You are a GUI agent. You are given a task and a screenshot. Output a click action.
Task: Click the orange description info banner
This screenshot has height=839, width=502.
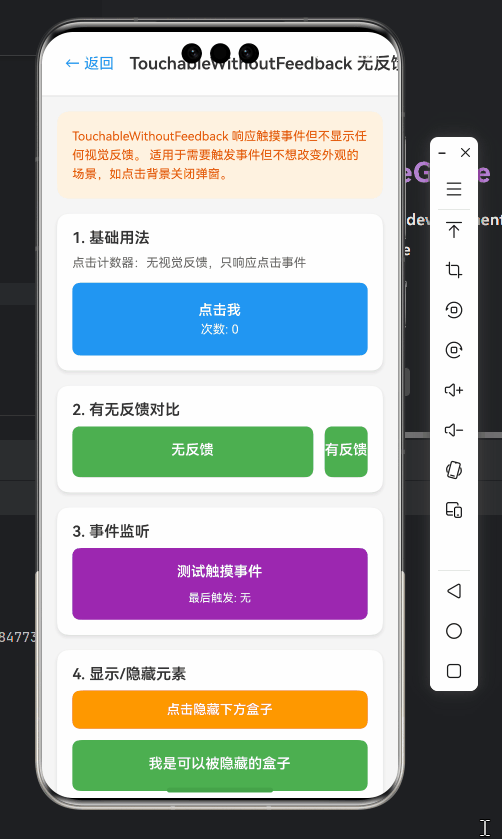click(220, 155)
